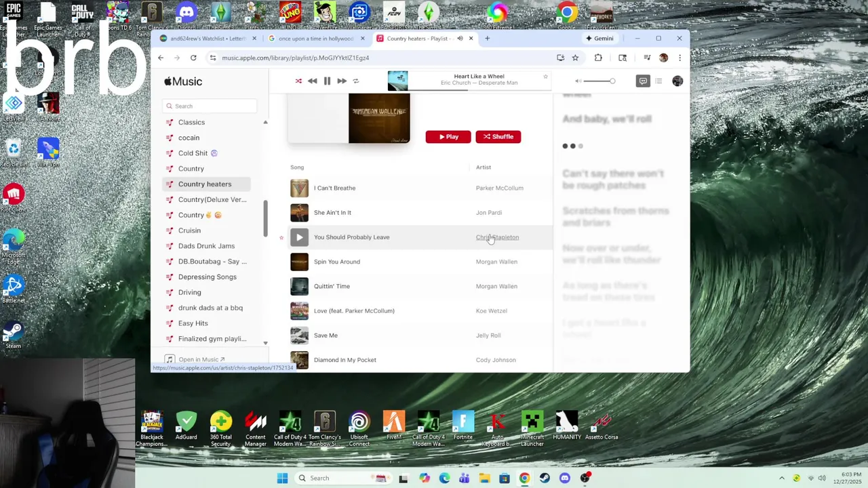The width and height of the screenshot is (868, 488).
Task: Open the Up Next queue list
Action: [658, 81]
